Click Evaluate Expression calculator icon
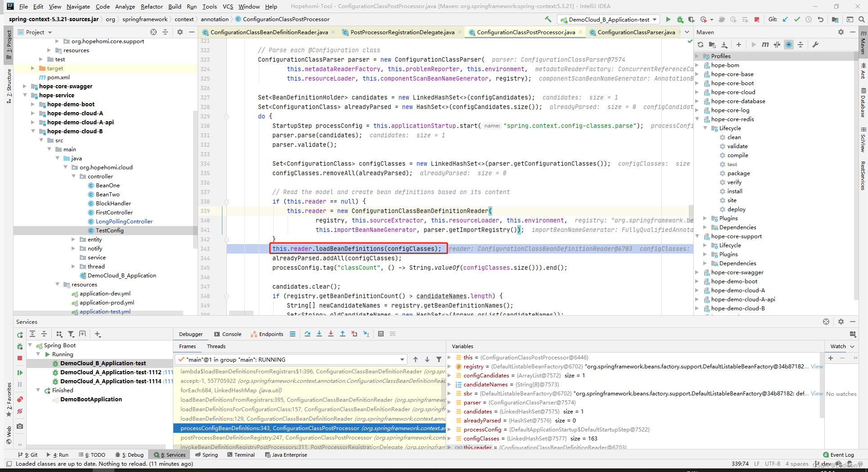The width and height of the screenshot is (868, 472). [381, 334]
